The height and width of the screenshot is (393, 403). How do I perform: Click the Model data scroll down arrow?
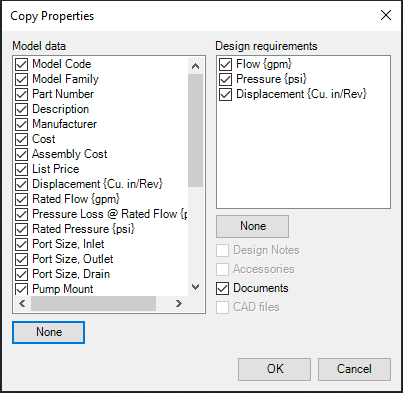[196, 287]
